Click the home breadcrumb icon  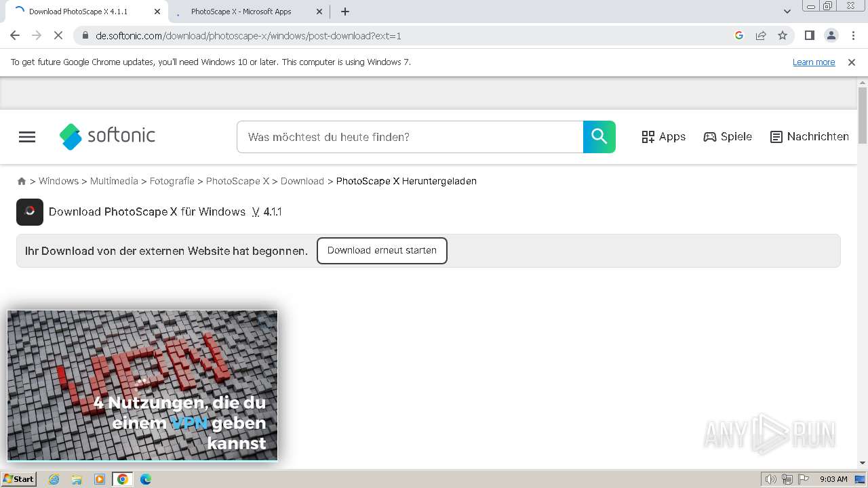tap(22, 181)
